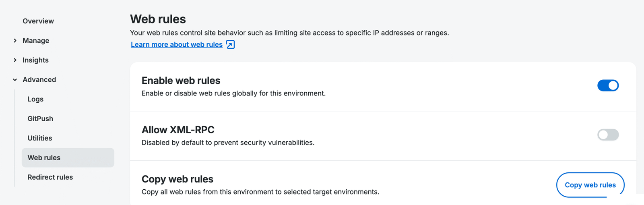Click the Advanced label in sidebar
The height and width of the screenshot is (205, 644).
(39, 80)
